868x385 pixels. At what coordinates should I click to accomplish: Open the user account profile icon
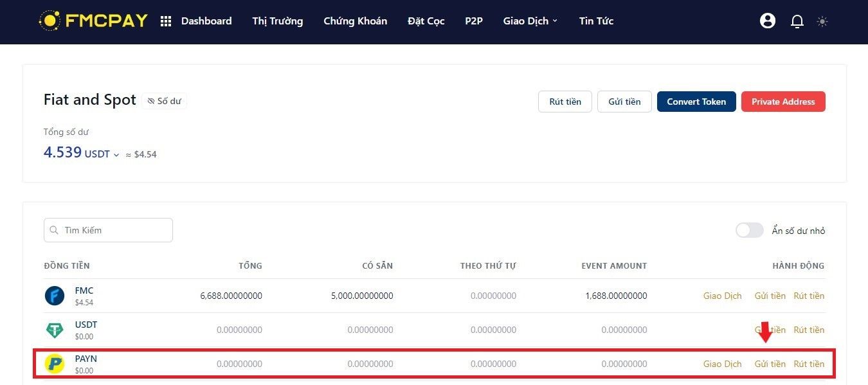click(x=768, y=21)
